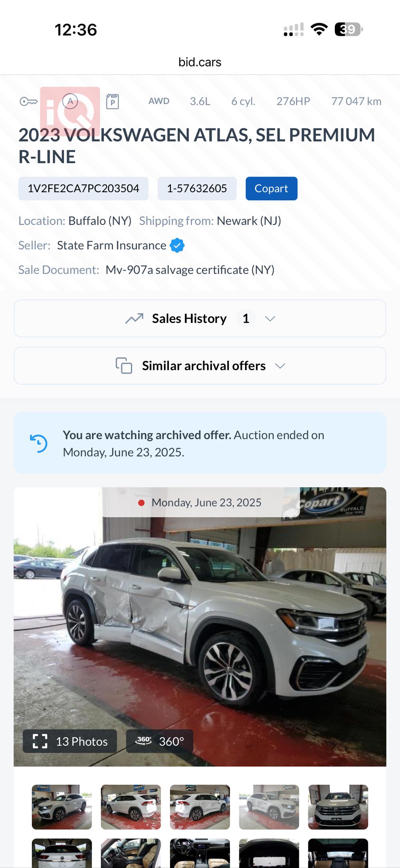Click the VIN 1V2FE2CA7PC203504 tag

(x=83, y=189)
